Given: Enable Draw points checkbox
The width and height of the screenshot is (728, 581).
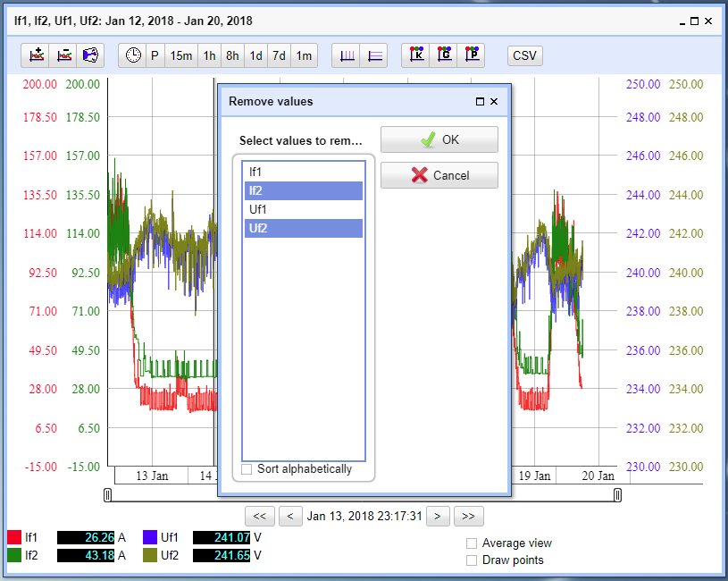Looking at the screenshot, I should (472, 560).
